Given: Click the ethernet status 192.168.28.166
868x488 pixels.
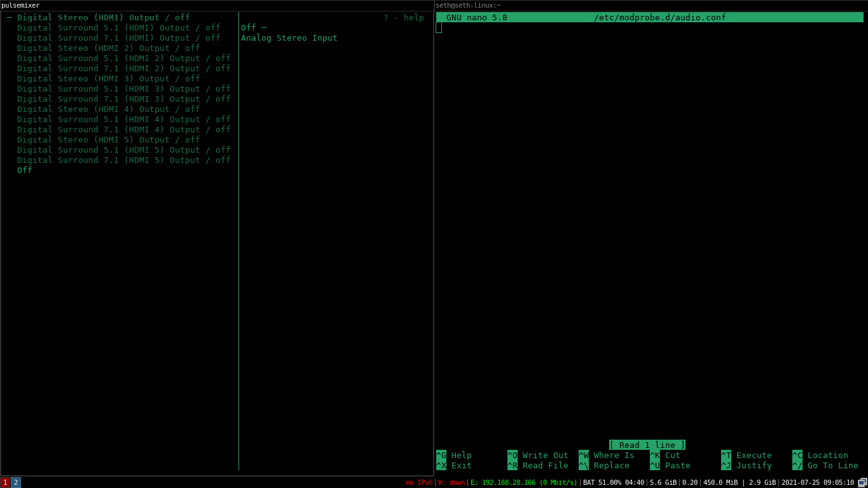Looking at the screenshot, I should click(524, 482).
